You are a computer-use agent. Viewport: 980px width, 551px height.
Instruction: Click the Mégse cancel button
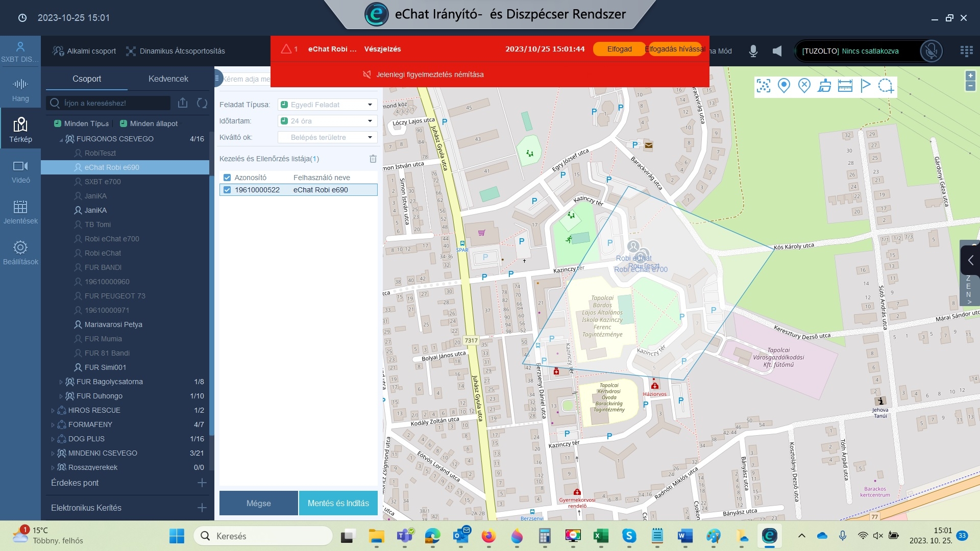click(259, 503)
